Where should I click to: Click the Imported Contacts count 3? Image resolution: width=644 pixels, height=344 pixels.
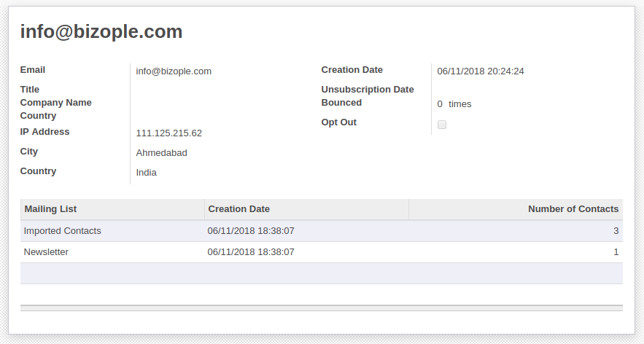click(616, 231)
